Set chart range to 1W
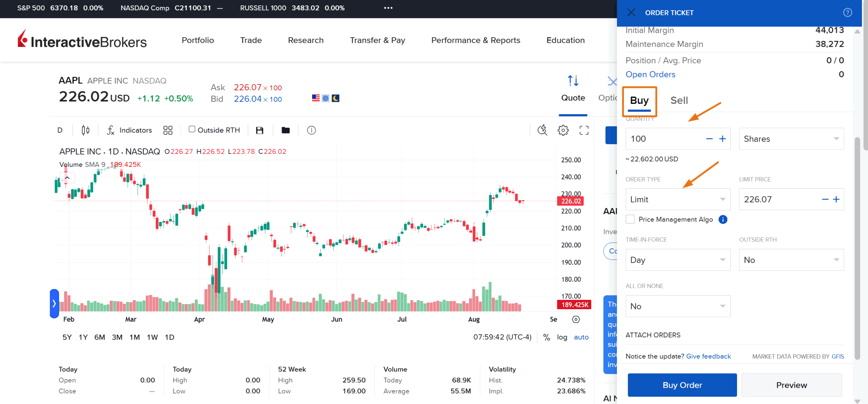Image resolution: width=868 pixels, height=404 pixels. click(152, 337)
